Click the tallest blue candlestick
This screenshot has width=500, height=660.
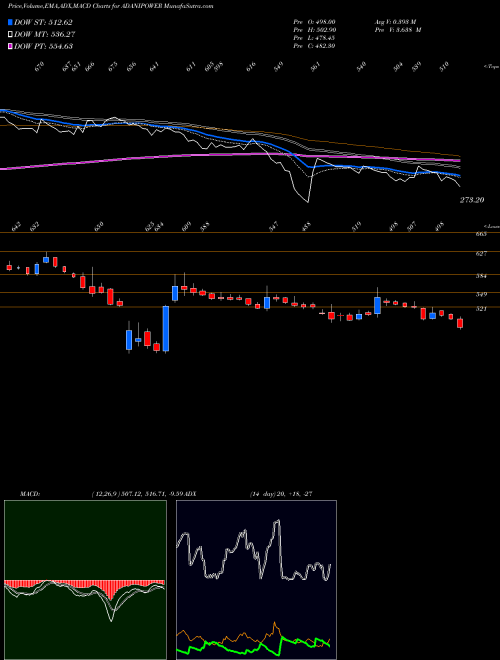click(166, 329)
